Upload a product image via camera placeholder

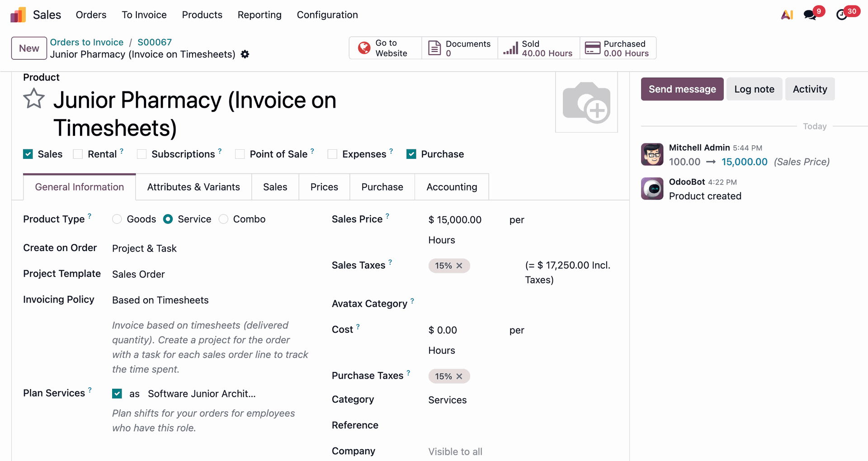586,103
